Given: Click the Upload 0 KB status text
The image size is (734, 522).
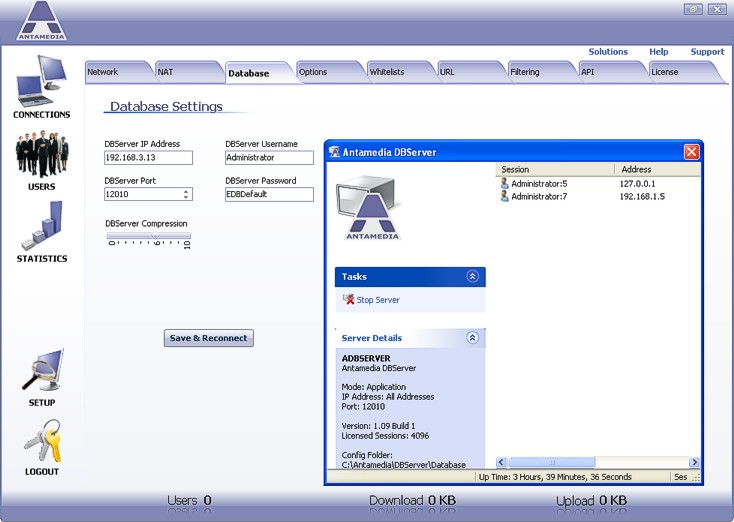Looking at the screenshot, I should (x=591, y=500).
